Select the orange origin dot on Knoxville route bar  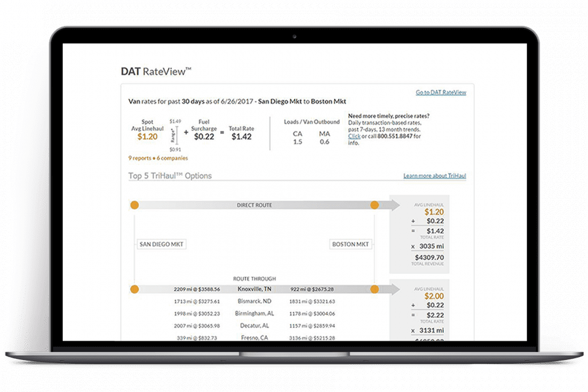(x=134, y=289)
